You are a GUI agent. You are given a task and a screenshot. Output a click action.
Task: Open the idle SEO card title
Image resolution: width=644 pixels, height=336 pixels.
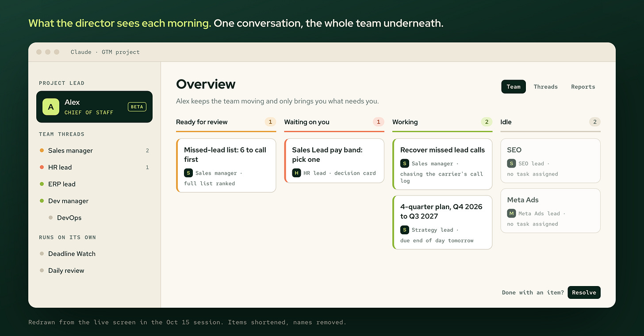[514, 150]
